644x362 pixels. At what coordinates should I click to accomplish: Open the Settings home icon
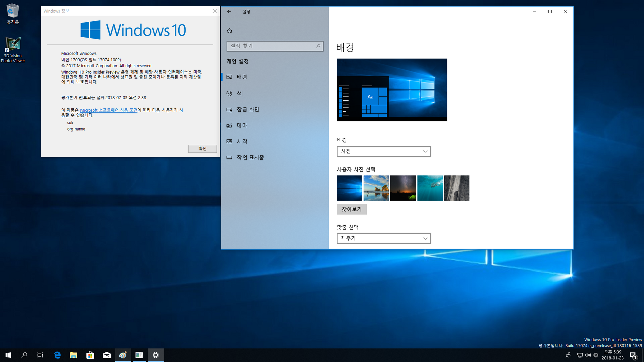tap(230, 31)
